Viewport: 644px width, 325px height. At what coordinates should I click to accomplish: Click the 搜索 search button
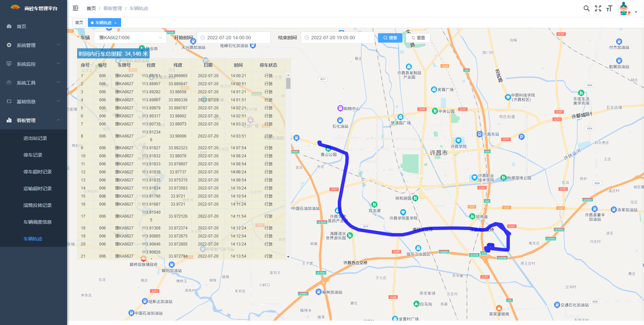[x=390, y=38]
